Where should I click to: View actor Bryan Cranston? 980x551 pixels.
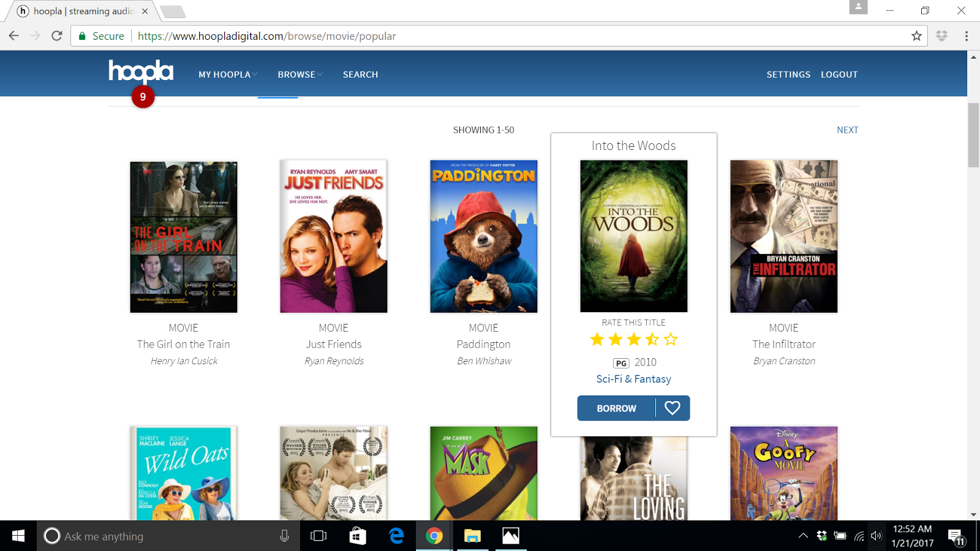click(x=785, y=361)
